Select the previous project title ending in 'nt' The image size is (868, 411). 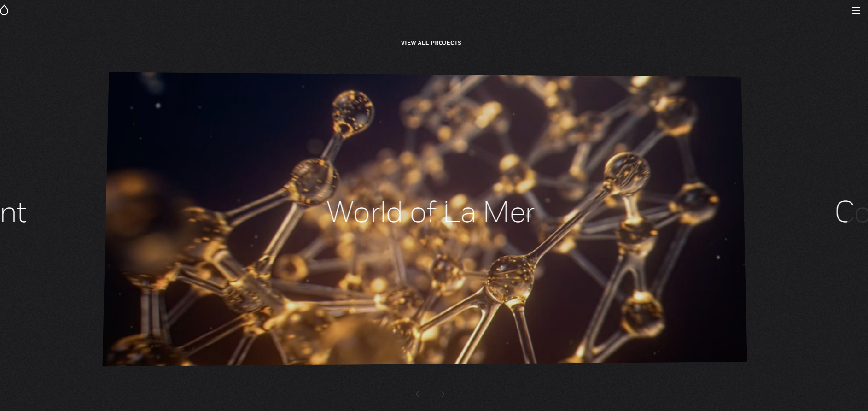[x=13, y=213]
